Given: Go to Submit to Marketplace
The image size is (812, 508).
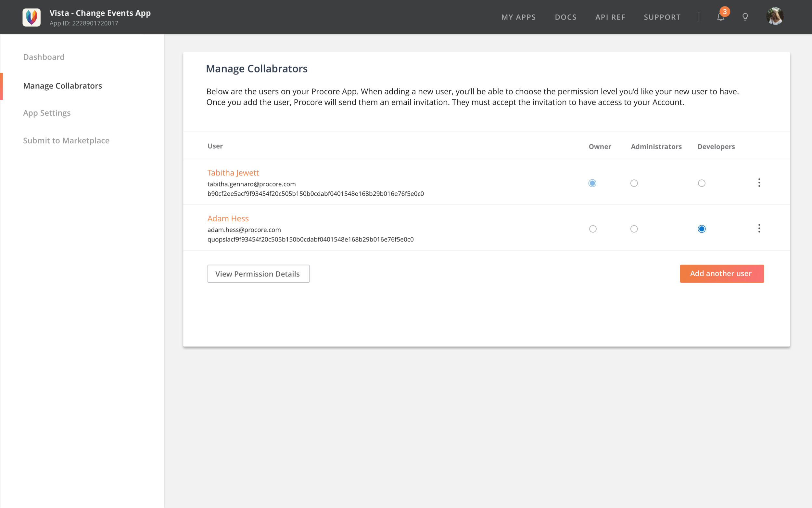Looking at the screenshot, I should coord(66,141).
